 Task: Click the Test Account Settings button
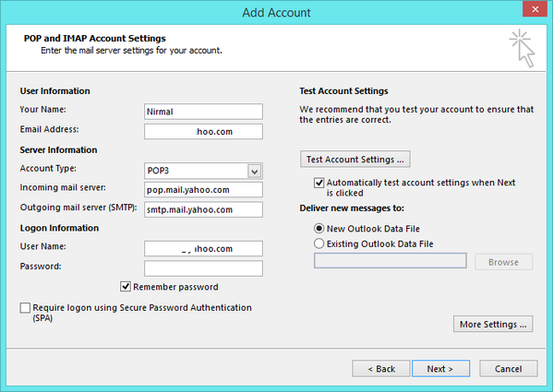click(355, 160)
